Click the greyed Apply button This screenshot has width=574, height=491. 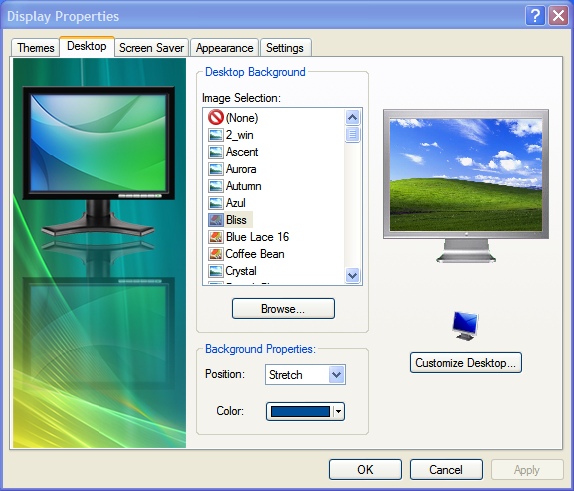527,469
